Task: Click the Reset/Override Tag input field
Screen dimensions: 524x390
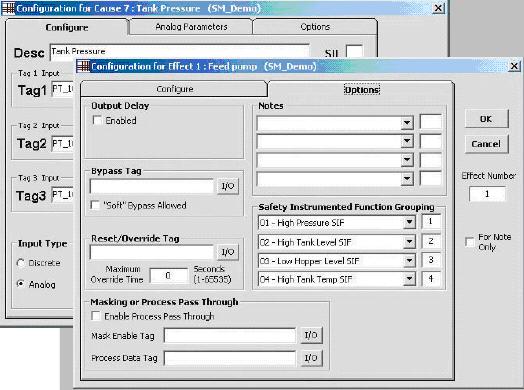Action: click(152, 252)
